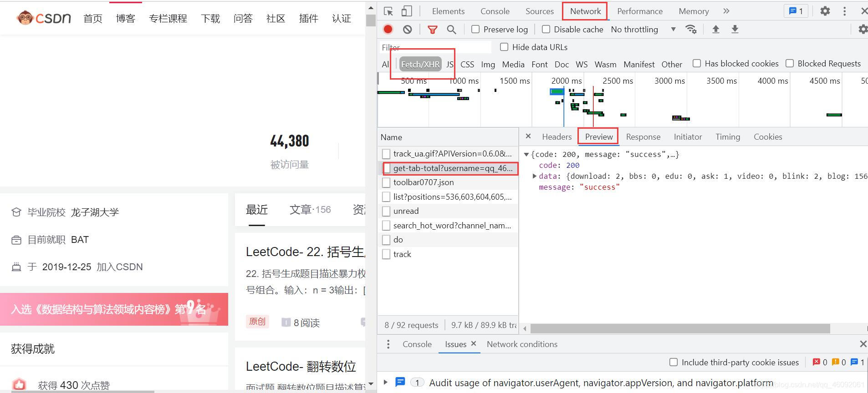868x393 pixels.
Task: Open Network conditions drawer tab
Action: (x=522, y=344)
